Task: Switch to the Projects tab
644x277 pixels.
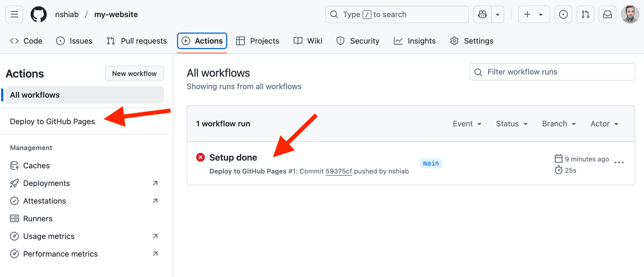Action: [x=258, y=41]
